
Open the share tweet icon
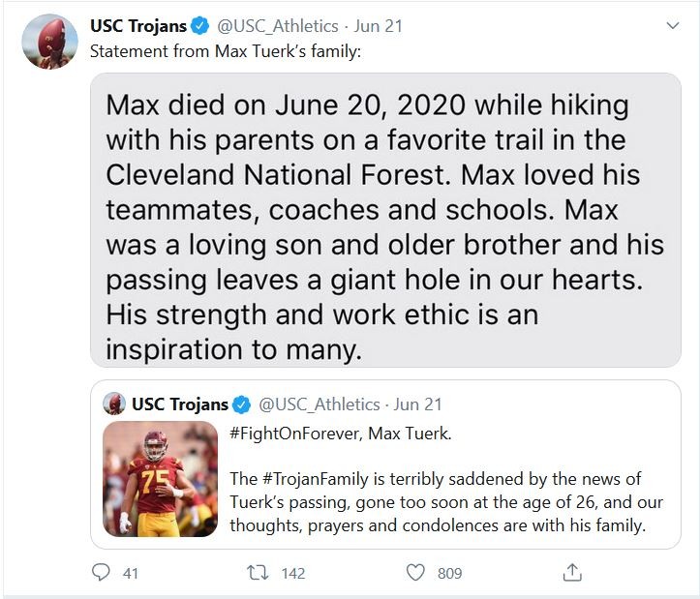tap(572, 572)
